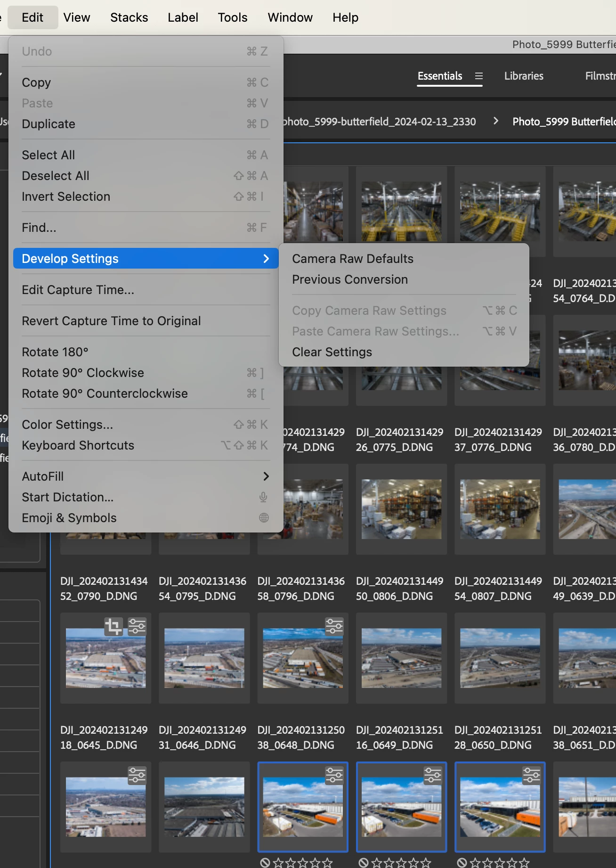Click the develop settings badge on 38_0648_D.DNG thumbnail
The image size is (616, 868).
pos(334,626)
